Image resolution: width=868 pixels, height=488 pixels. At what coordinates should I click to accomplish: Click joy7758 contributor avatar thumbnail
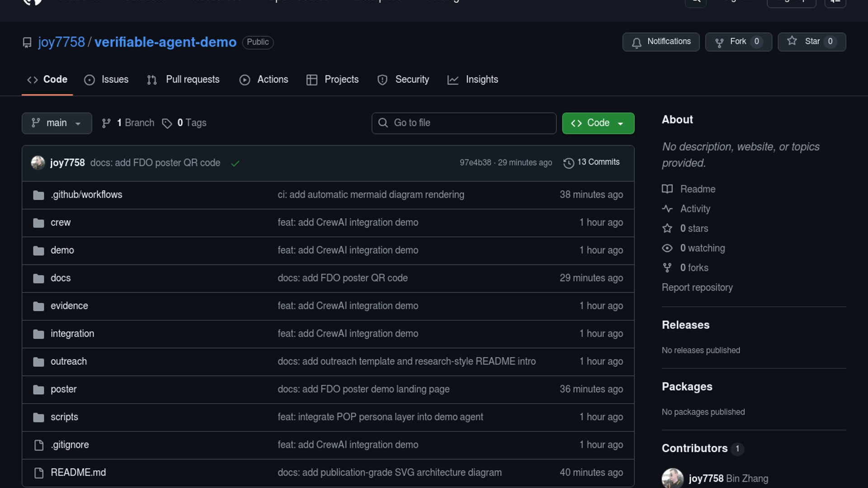click(672, 478)
